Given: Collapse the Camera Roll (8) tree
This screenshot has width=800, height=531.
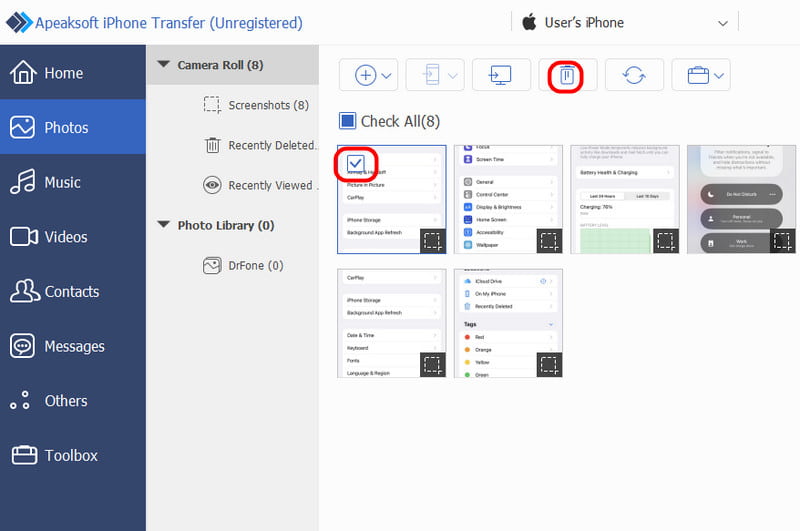Looking at the screenshot, I should (x=164, y=64).
